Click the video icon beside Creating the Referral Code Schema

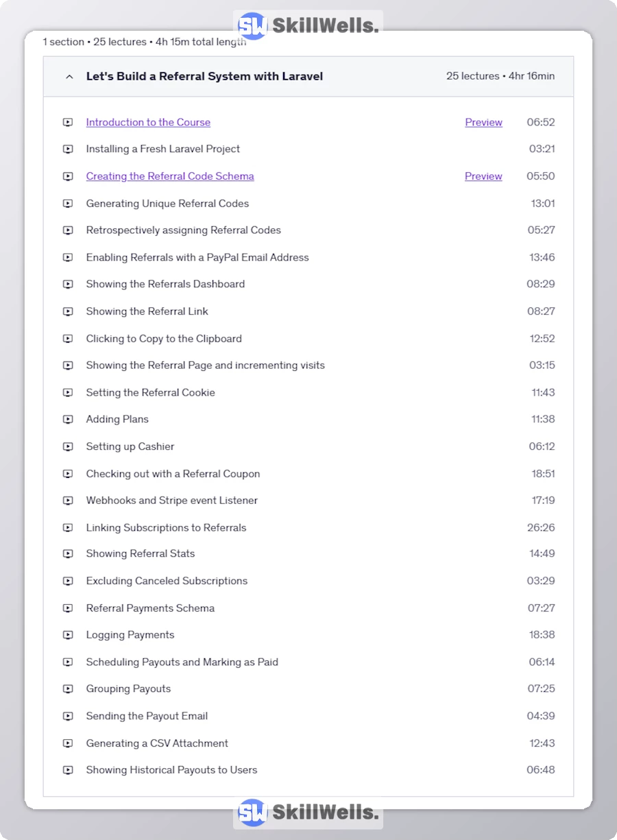point(68,177)
